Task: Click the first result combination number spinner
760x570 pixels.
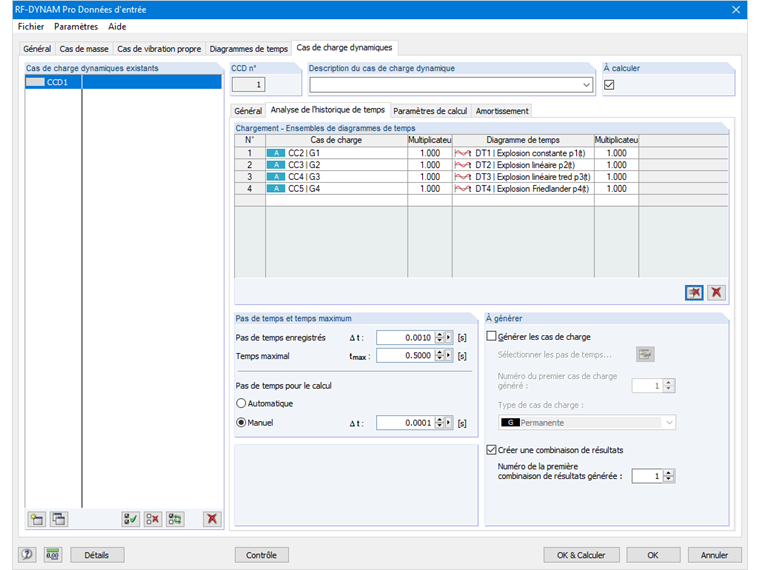Action: [669, 476]
